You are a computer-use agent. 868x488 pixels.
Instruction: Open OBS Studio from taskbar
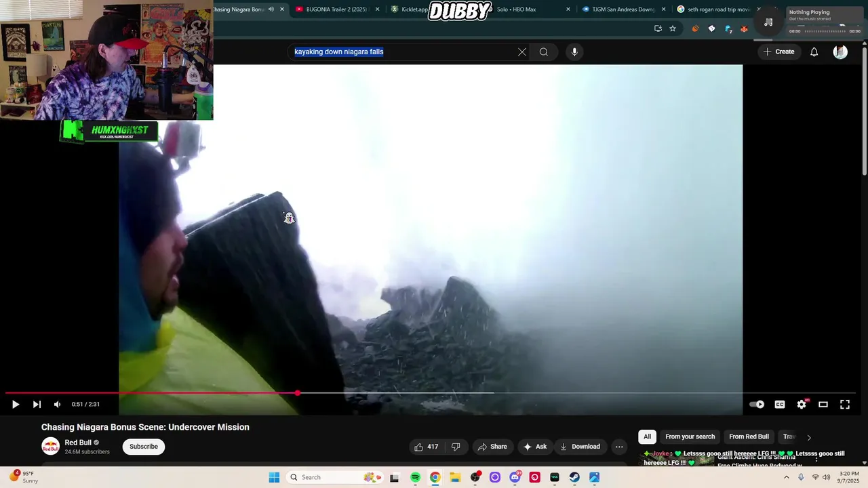pyautogui.click(x=475, y=477)
